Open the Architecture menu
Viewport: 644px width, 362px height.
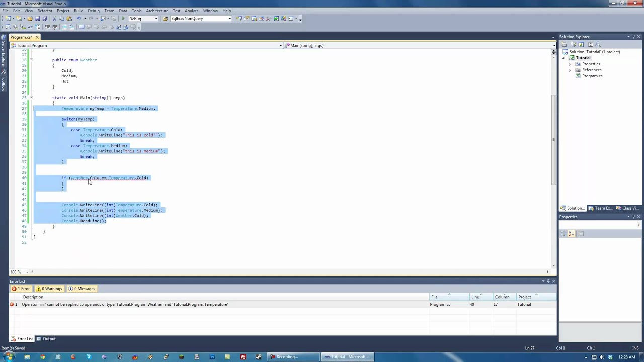click(x=157, y=11)
